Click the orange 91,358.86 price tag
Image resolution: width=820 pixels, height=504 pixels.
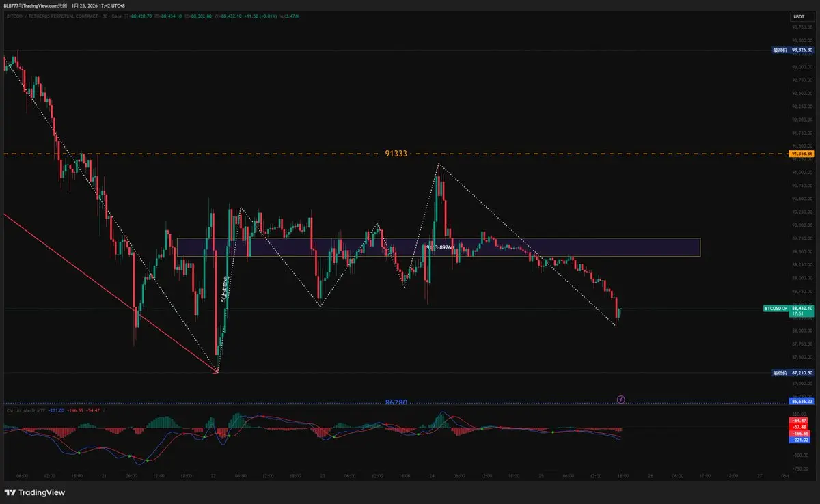point(801,154)
